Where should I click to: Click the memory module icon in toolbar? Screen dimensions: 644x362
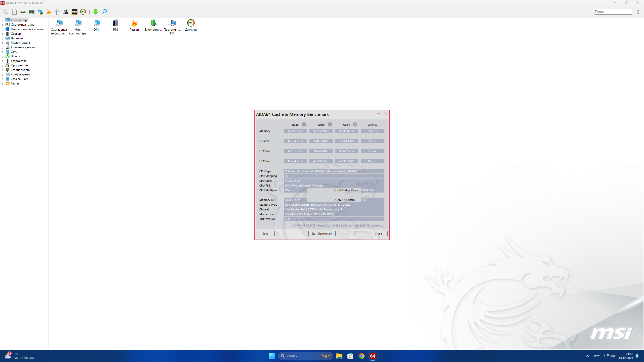31,12
